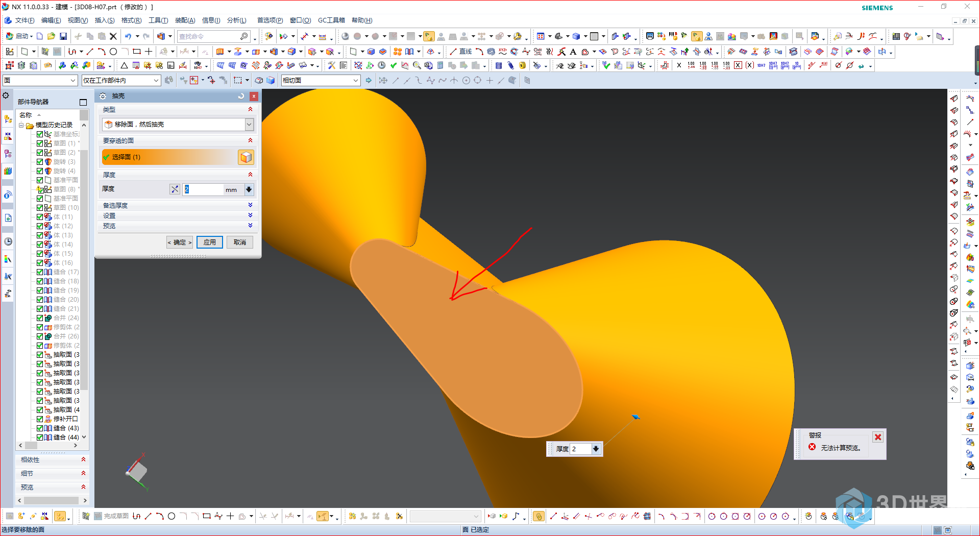
Task: Click the rectangle selection marquee icon
Action: (x=238, y=80)
